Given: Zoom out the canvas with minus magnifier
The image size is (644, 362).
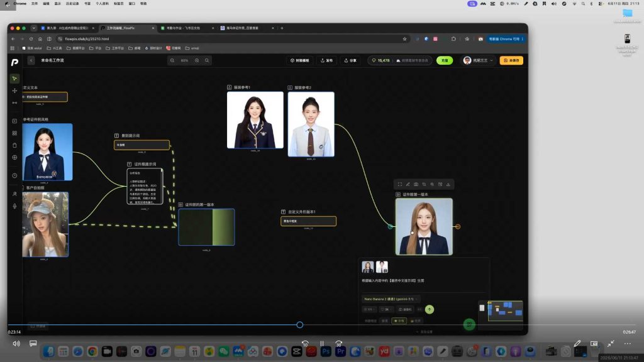Looking at the screenshot, I should 172,60.
